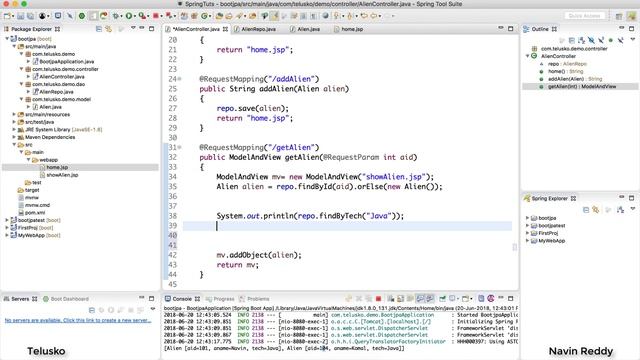Terminate the console process with red stop
The image size is (640, 360).
pyautogui.click(x=378, y=298)
